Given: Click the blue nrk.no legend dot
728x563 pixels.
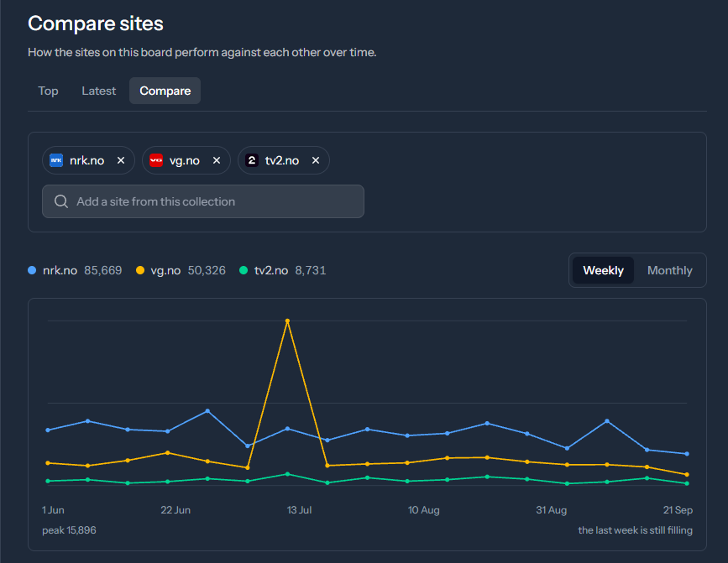Looking at the screenshot, I should (32, 270).
